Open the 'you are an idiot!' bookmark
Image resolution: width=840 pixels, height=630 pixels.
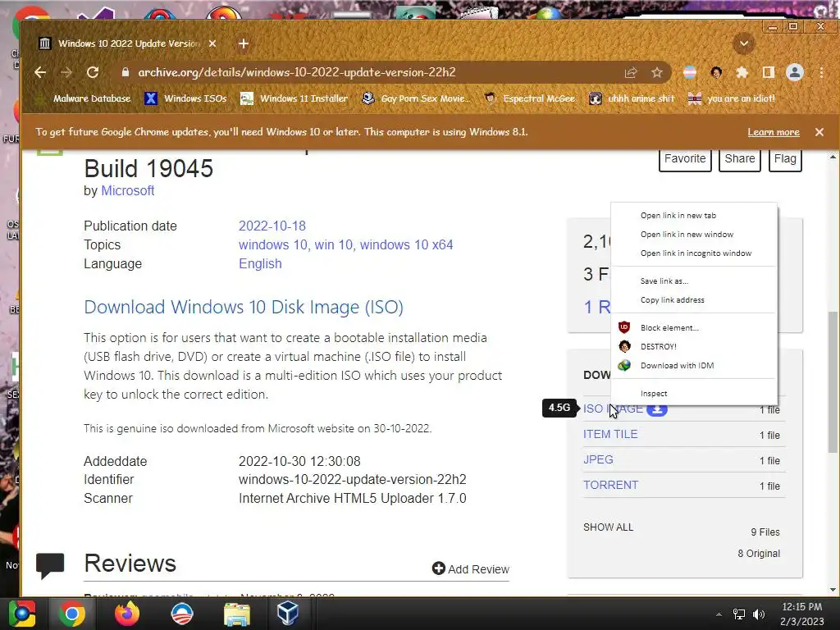click(732, 98)
